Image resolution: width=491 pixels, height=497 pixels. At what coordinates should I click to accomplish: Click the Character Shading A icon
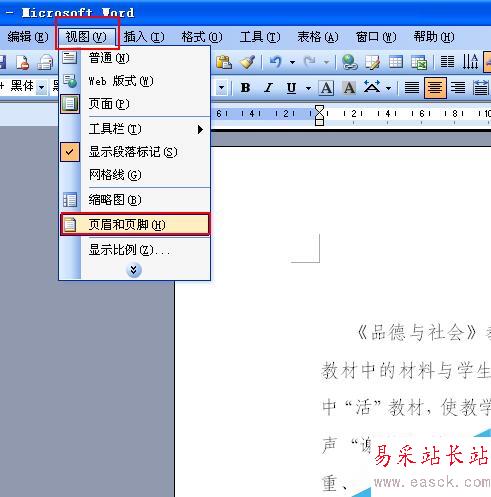coord(349,88)
